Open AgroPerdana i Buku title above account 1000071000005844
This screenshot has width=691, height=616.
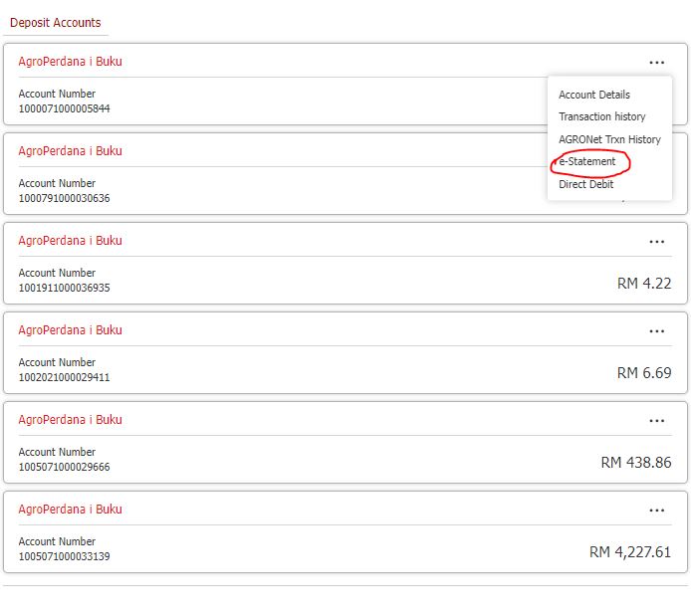tap(70, 62)
